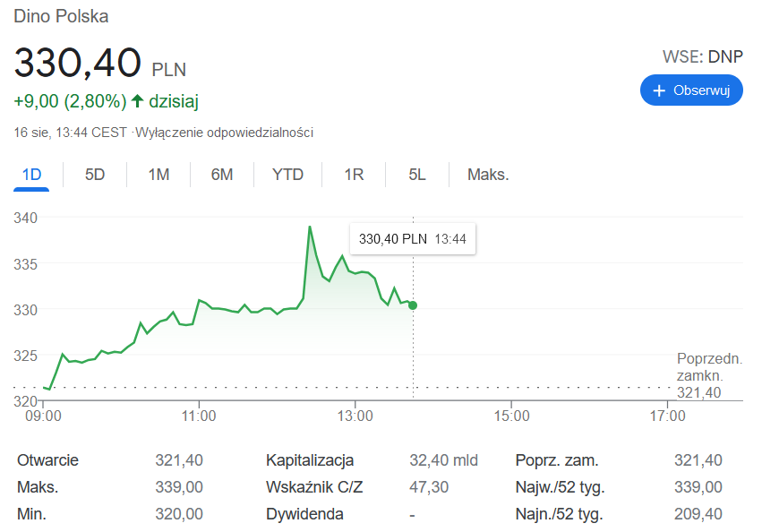The height and width of the screenshot is (532, 762).
Task: Select the YTD range tab
Action: [287, 175]
